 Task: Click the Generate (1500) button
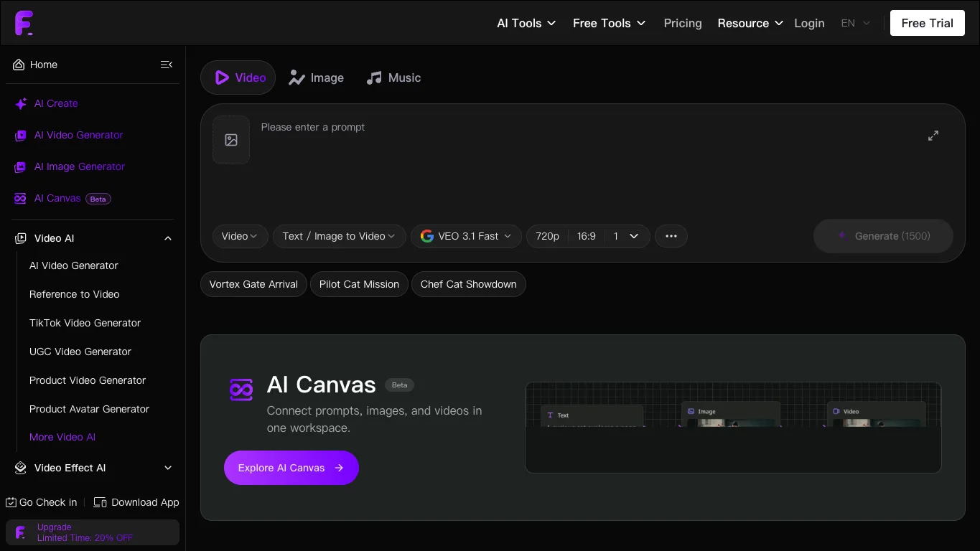[x=883, y=236]
